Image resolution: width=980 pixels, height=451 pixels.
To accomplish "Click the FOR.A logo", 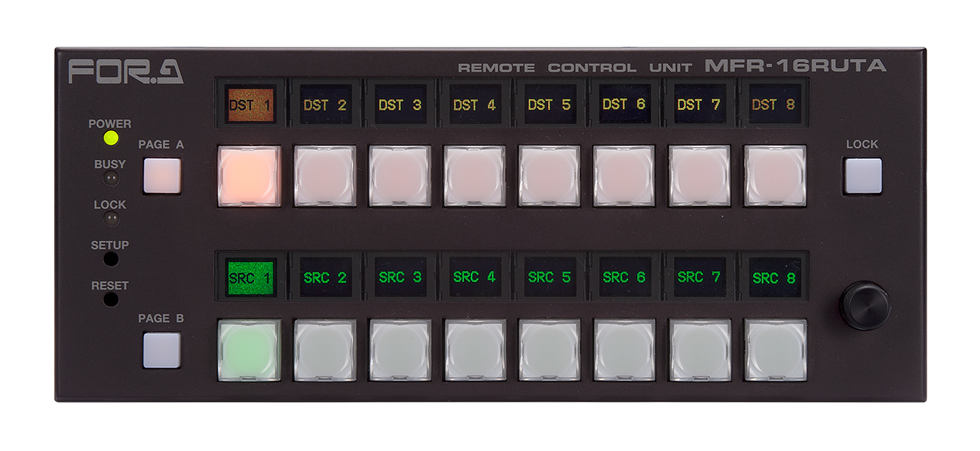I will tap(126, 71).
